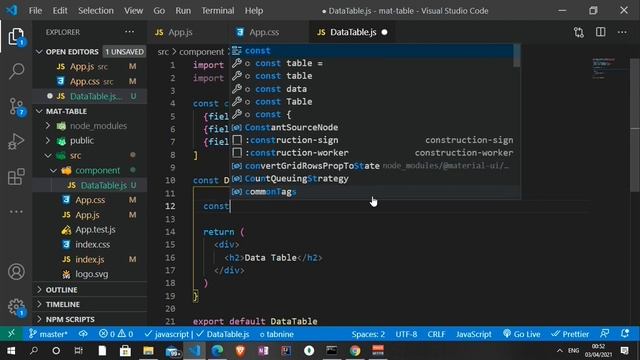
Task: Select convertGridRowsPropToState suggestion
Action: (x=372, y=166)
